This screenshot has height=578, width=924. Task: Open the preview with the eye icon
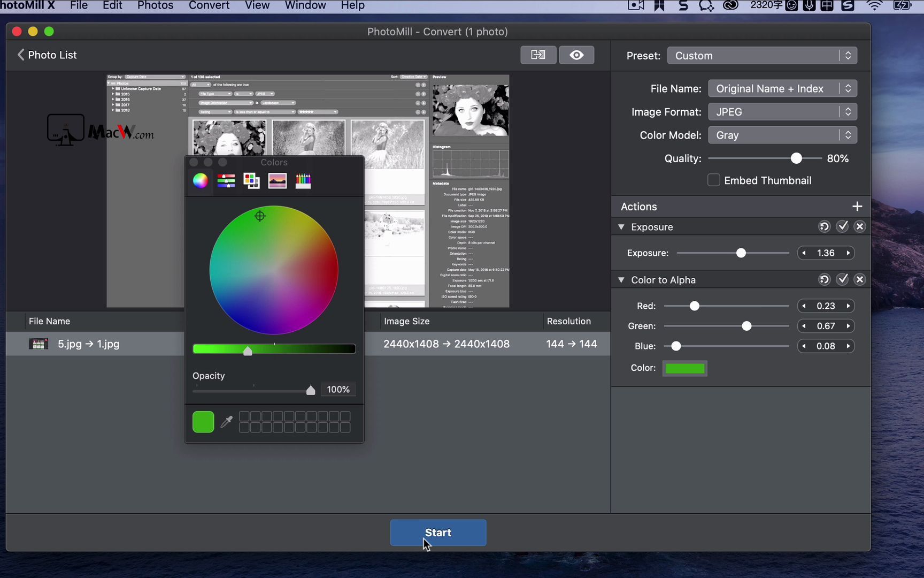point(576,55)
